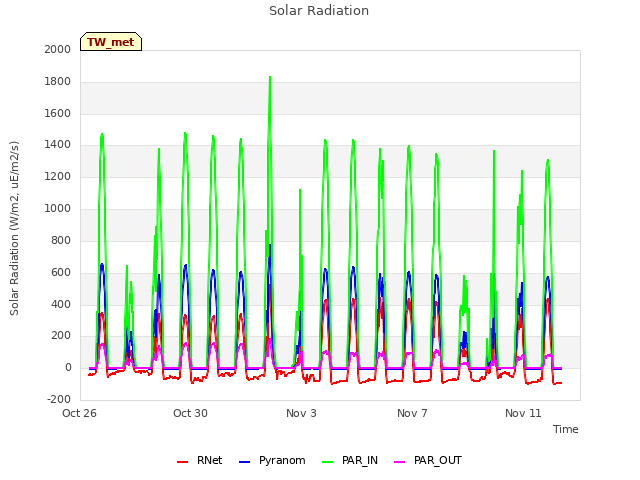The image size is (640, 480).
Task: Click the 2000 y-axis tick label
Action: pos(58,49)
